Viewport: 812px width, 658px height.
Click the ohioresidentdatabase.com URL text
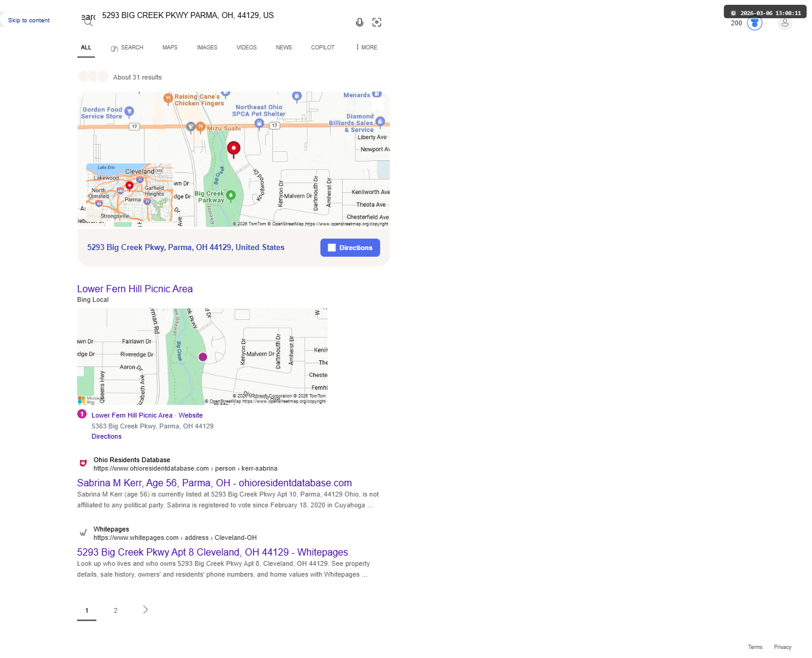click(186, 468)
